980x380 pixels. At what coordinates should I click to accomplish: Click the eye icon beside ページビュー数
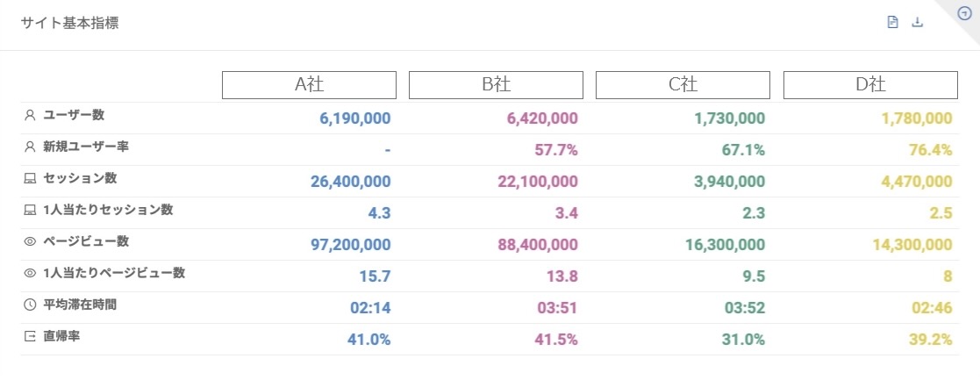coord(30,241)
